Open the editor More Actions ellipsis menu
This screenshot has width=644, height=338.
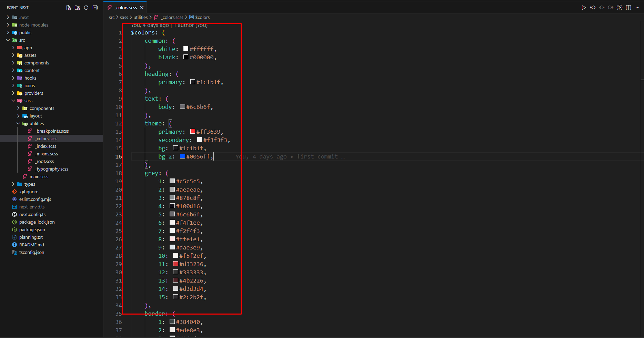pos(637,8)
